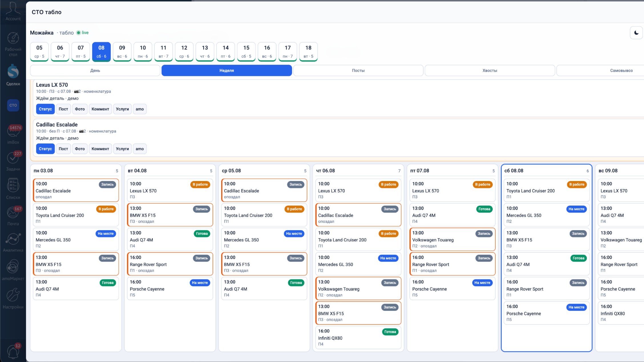Image resolution: width=644 pixels, height=362 pixels.
Task: Open Tuesday 04.08 Range Rover Sport card
Action: coord(170,264)
